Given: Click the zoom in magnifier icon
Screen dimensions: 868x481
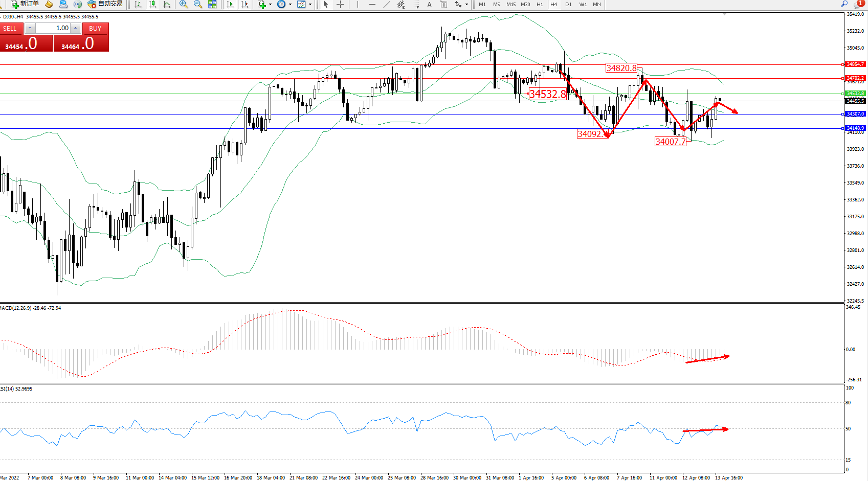Looking at the screenshot, I should (x=183, y=5).
